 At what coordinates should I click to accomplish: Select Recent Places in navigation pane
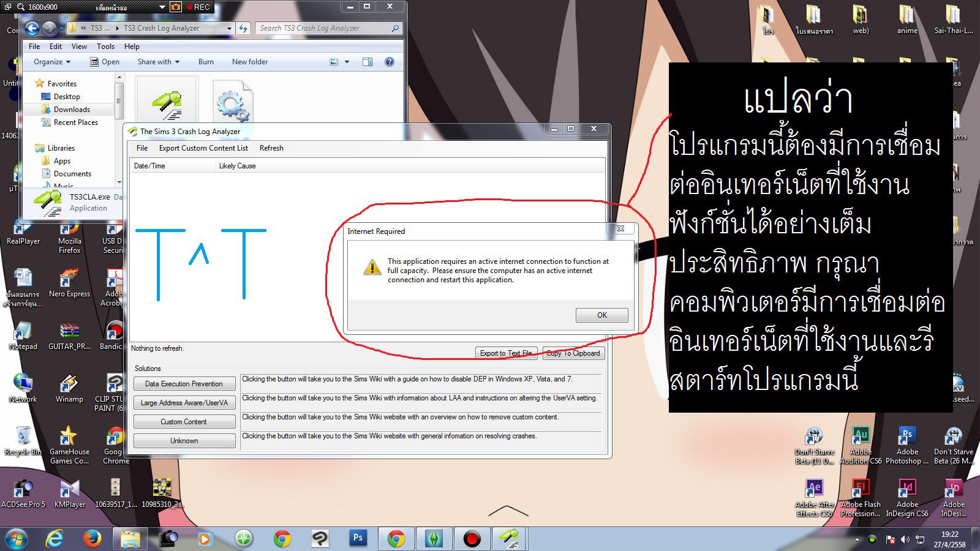(x=76, y=122)
